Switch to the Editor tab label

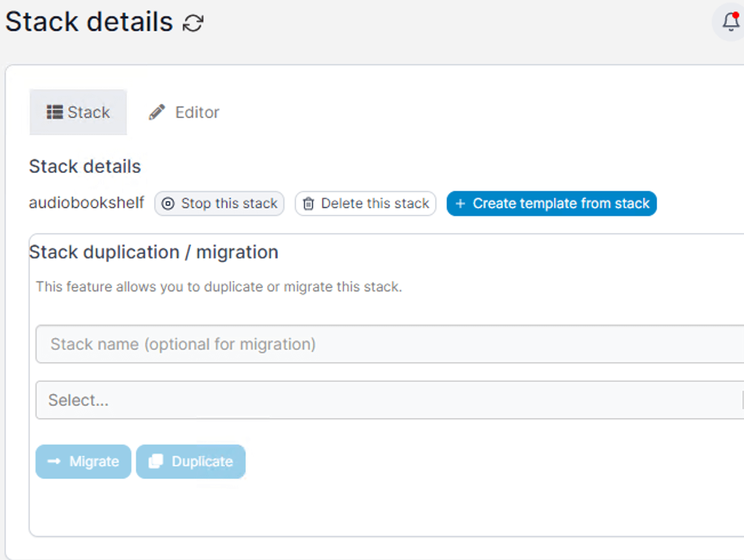pos(197,112)
